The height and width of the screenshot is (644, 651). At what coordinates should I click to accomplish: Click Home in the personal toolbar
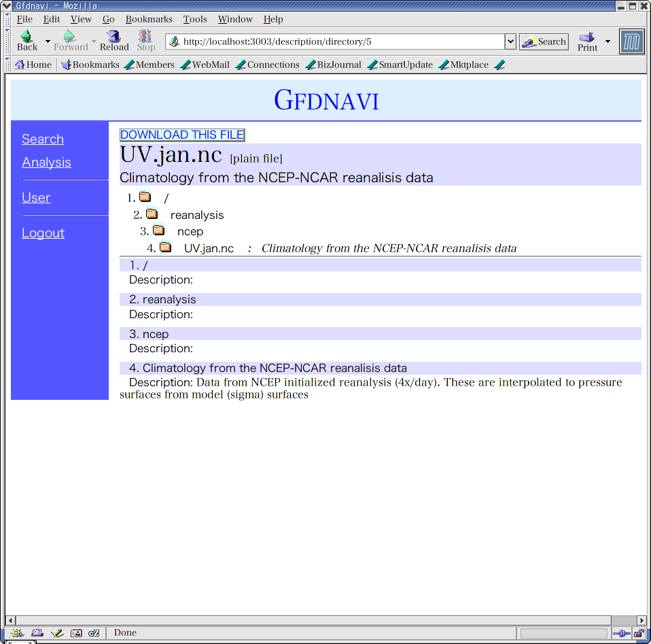[x=33, y=65]
